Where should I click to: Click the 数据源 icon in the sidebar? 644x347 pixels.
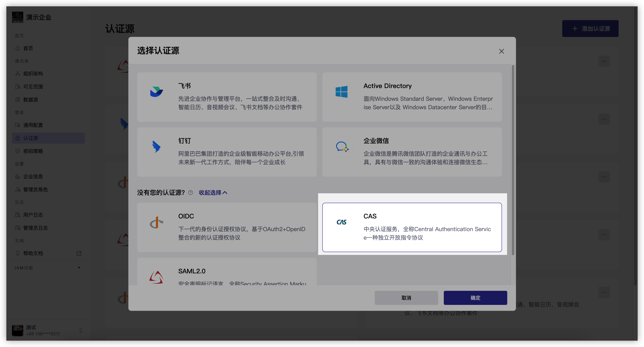(x=17, y=99)
